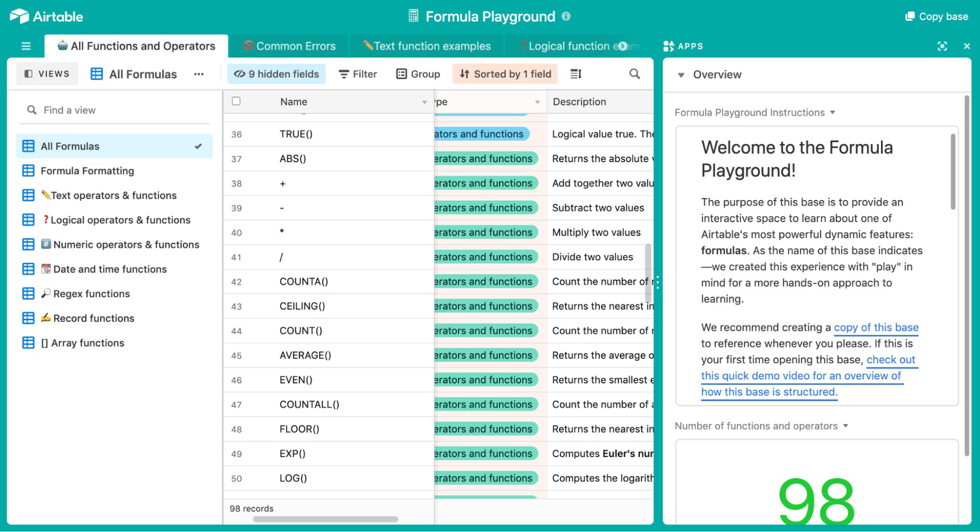Click 'Divide two values' description cell
This screenshot has height=532, width=980.
pyautogui.click(x=601, y=257)
